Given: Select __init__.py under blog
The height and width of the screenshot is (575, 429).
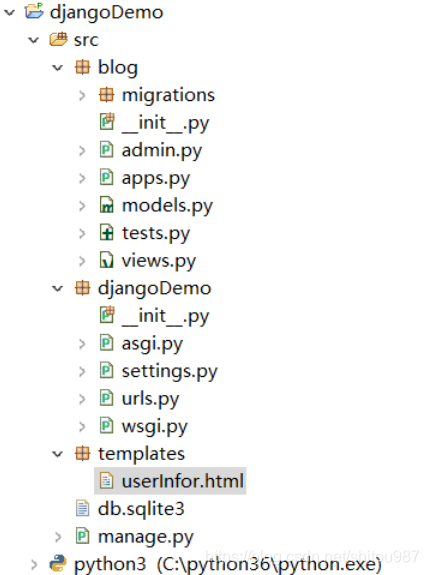Looking at the screenshot, I should click(165, 123).
